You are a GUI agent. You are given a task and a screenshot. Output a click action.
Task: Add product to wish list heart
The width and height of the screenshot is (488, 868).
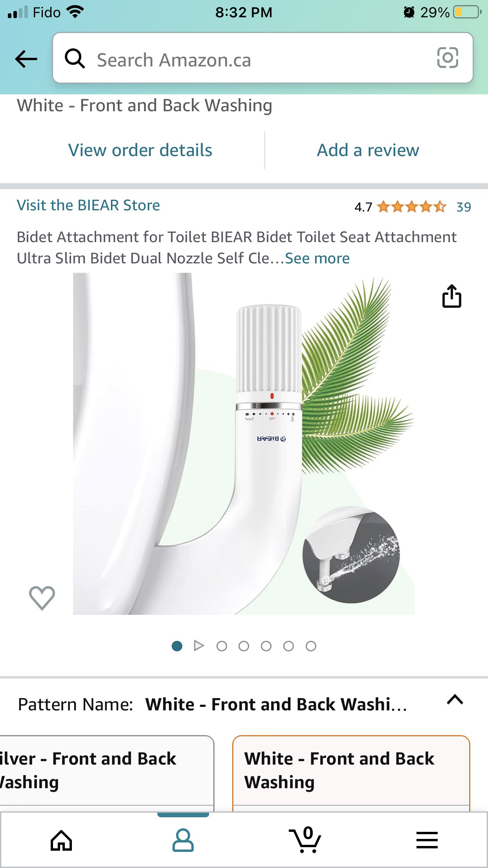tap(42, 598)
